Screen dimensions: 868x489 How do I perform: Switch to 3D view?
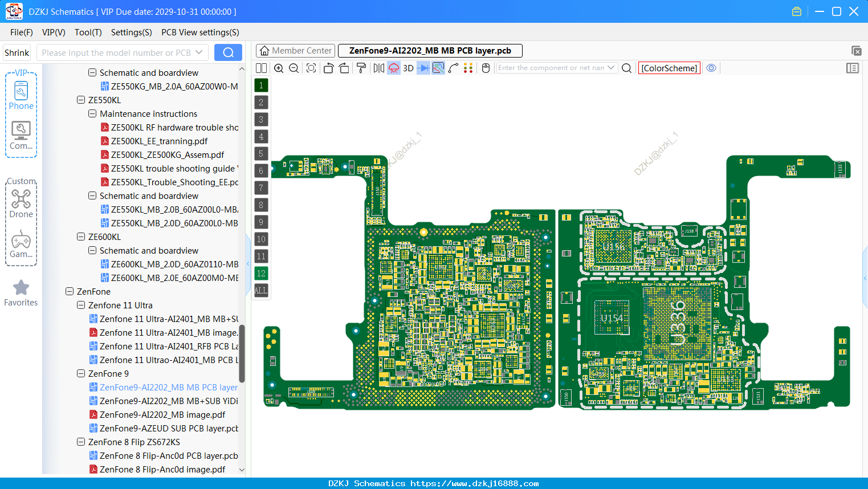[x=408, y=68]
